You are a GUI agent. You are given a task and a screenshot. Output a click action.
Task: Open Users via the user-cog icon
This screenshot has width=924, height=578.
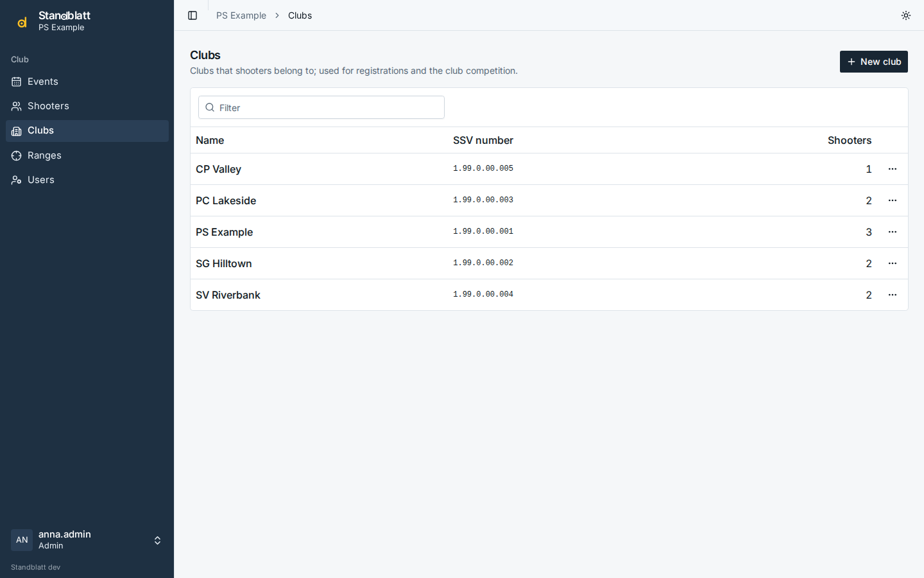tap(17, 180)
